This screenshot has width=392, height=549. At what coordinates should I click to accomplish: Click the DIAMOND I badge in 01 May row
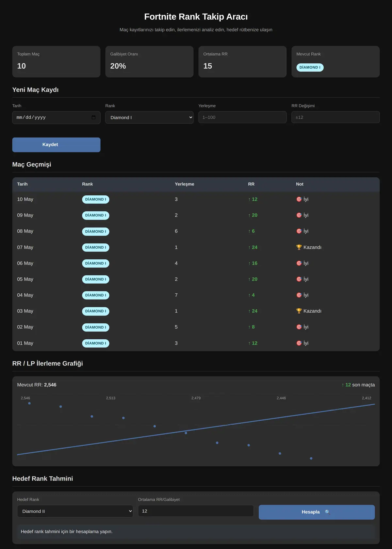tap(96, 343)
